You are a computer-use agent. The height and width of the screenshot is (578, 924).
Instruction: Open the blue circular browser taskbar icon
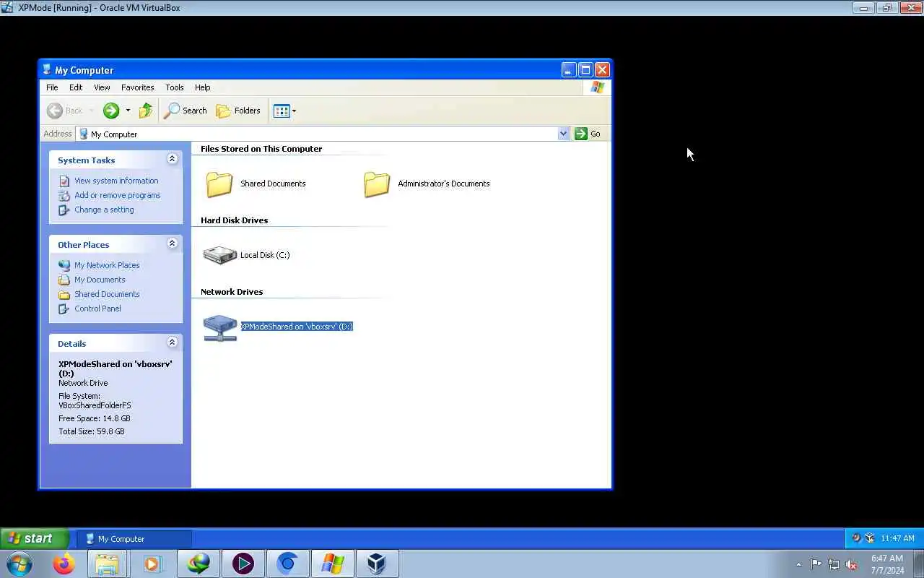287,564
